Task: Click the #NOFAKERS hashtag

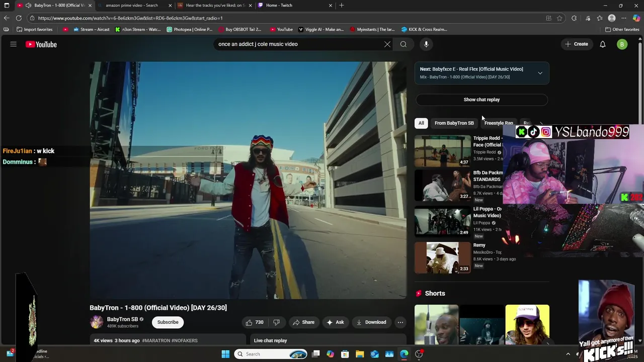Action: (185, 340)
